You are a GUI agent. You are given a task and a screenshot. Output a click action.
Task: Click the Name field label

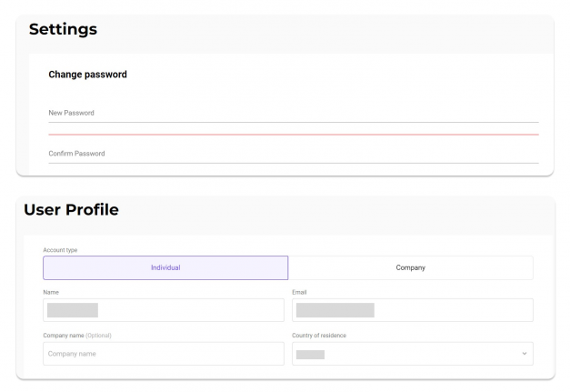coord(51,292)
